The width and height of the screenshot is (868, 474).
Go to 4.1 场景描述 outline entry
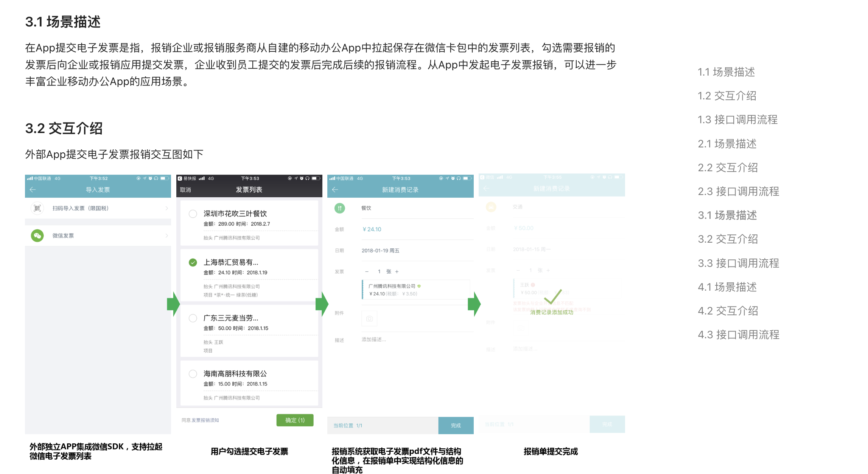tap(727, 287)
